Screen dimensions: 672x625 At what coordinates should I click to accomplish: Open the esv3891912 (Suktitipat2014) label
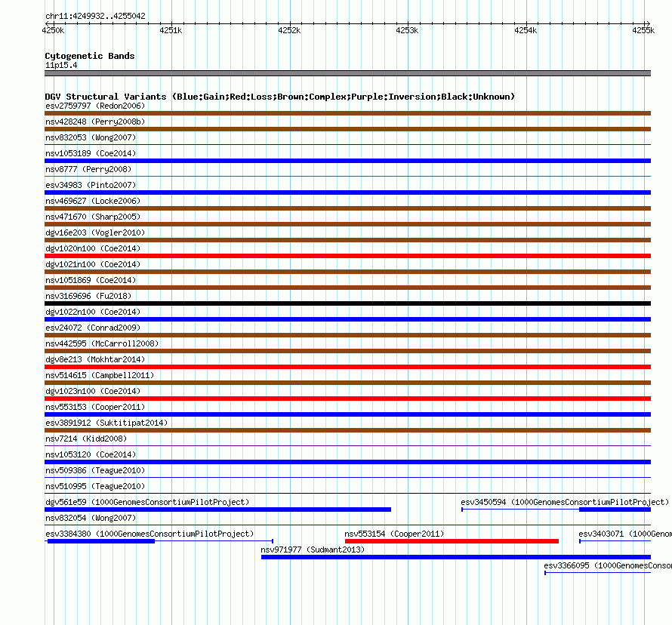106,423
